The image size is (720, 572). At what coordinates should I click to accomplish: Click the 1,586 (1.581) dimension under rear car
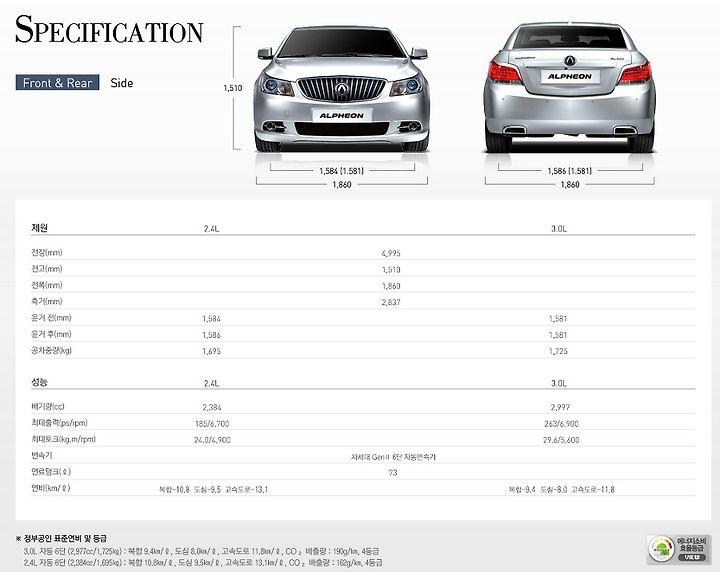click(x=569, y=171)
